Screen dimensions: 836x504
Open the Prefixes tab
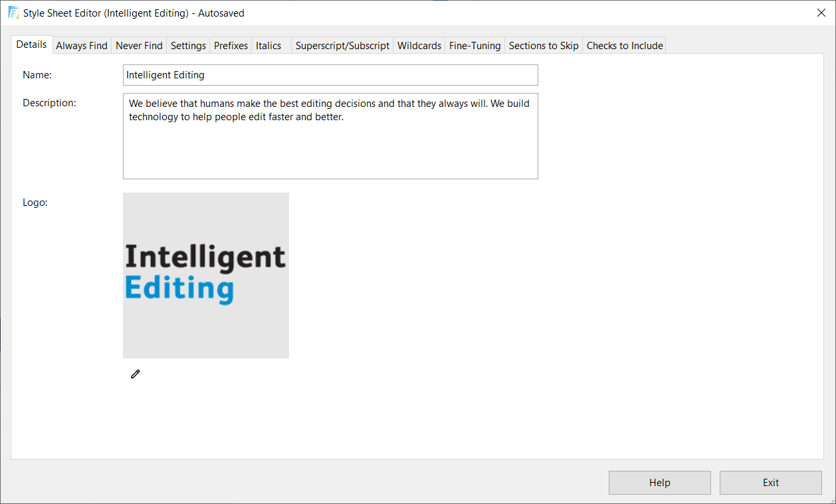231,46
